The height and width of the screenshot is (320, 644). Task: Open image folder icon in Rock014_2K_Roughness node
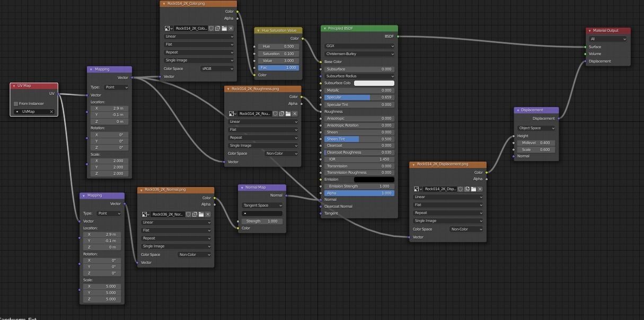click(x=288, y=113)
